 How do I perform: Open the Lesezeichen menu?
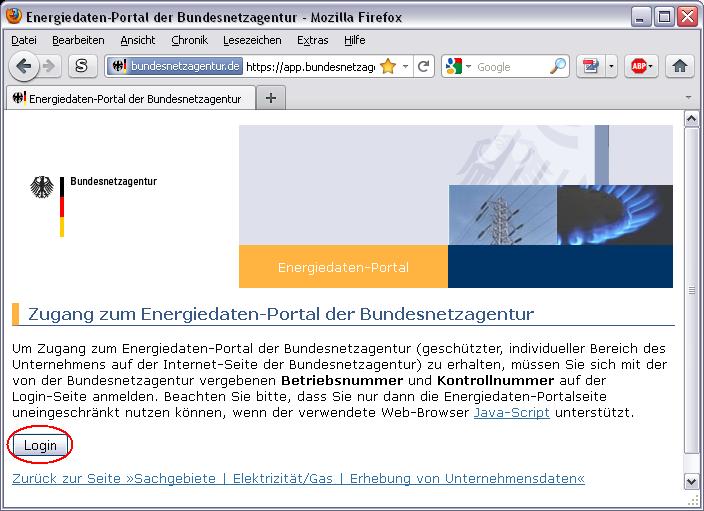(252, 40)
